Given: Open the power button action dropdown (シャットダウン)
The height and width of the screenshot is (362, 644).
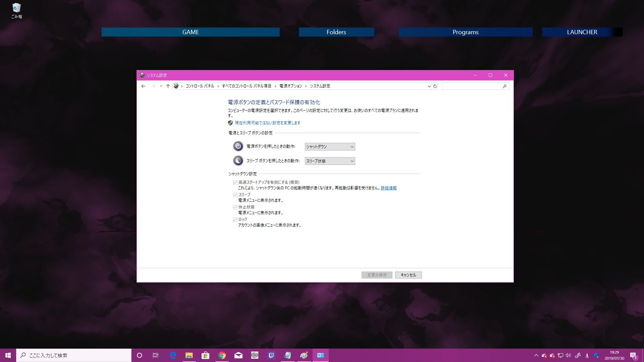Looking at the screenshot, I should [x=330, y=146].
